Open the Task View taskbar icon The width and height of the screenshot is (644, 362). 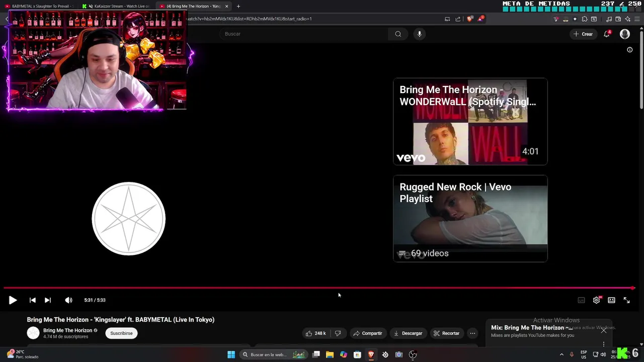point(316,354)
